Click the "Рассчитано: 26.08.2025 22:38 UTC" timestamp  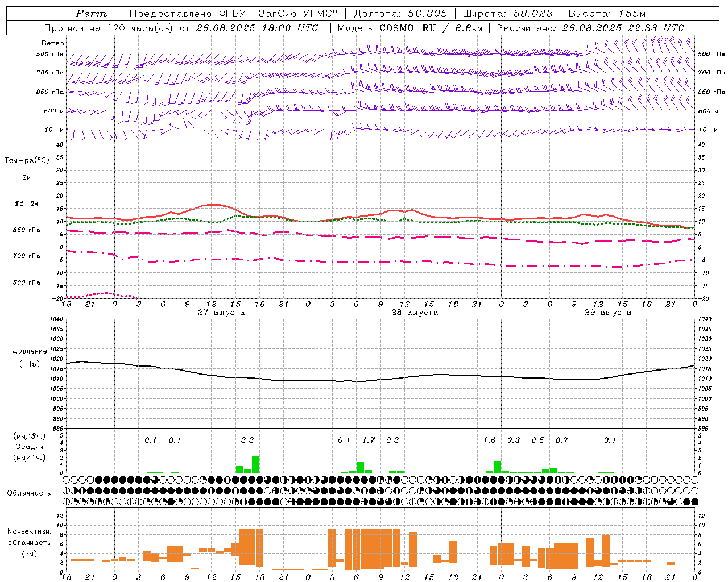[x=590, y=28]
